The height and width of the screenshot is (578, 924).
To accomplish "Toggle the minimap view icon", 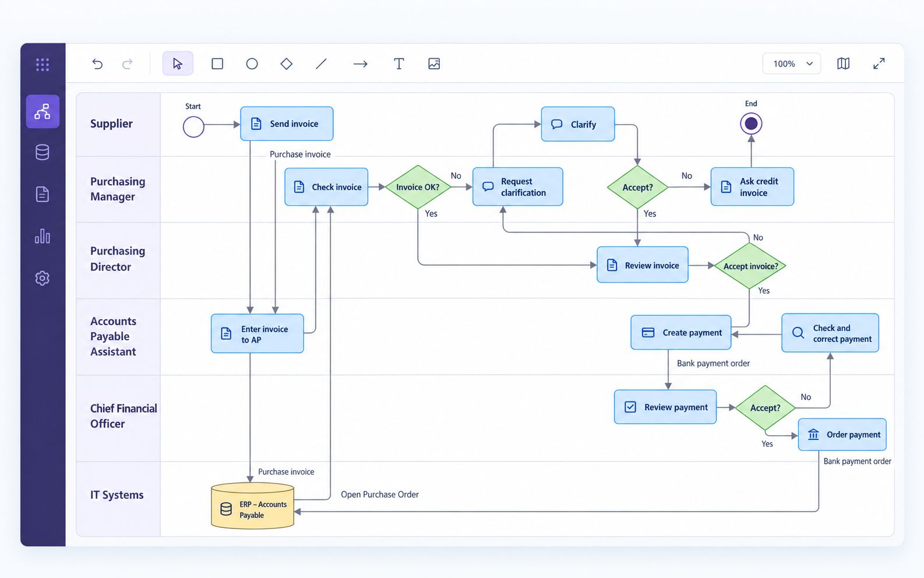I will [843, 64].
